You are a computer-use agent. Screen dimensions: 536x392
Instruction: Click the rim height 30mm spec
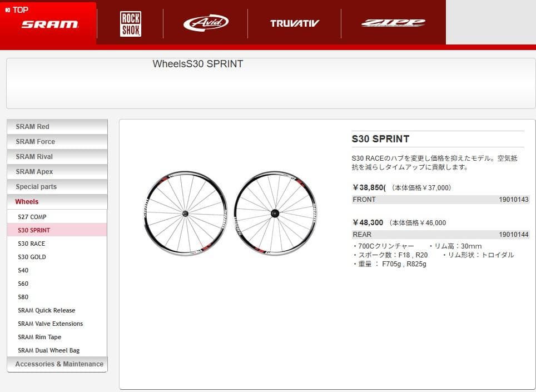455,246
